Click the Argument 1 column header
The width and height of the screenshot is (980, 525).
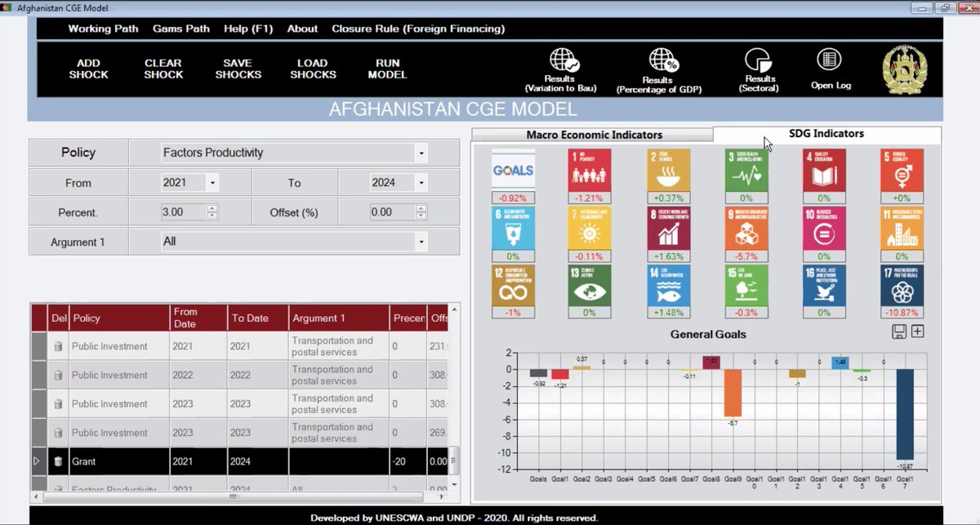coord(339,318)
